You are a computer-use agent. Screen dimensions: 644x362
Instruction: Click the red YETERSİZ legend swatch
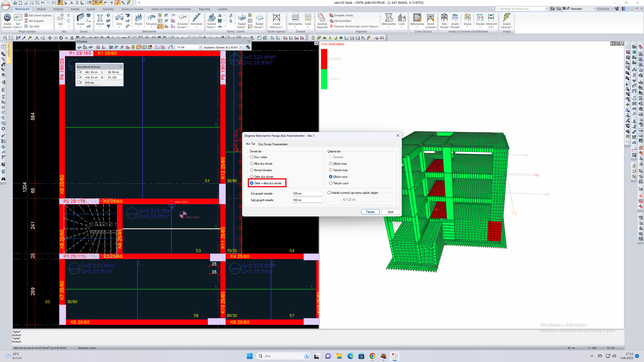[324, 59]
